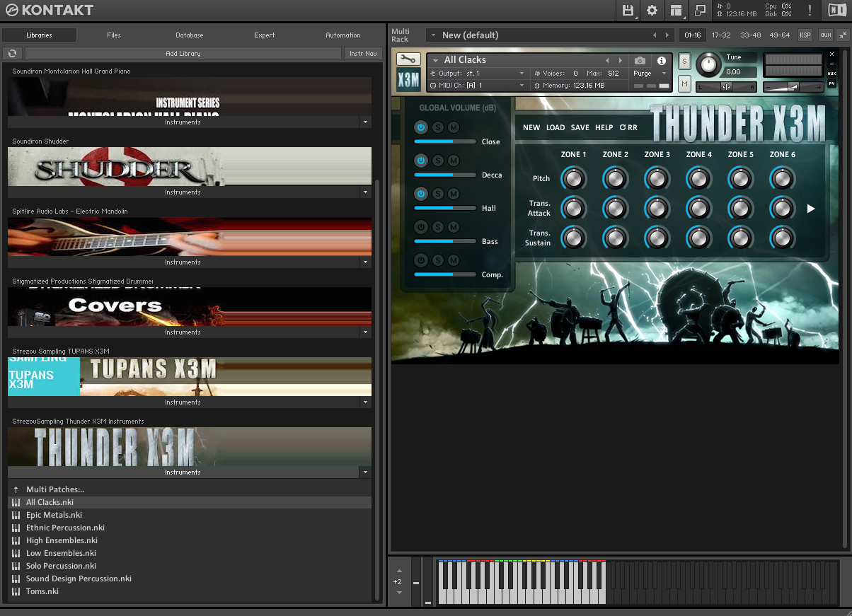
Task: Mute the instrument with M button
Action: click(x=684, y=84)
